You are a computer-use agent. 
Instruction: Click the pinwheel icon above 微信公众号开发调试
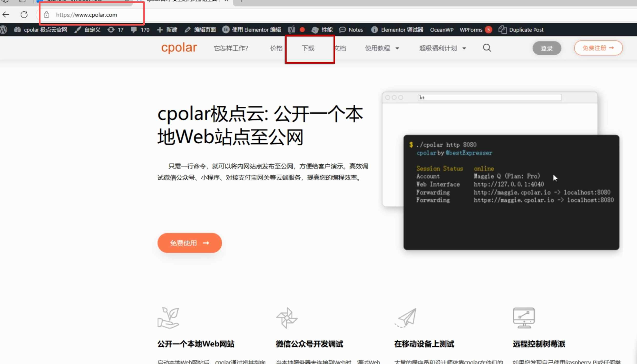pyautogui.click(x=287, y=318)
